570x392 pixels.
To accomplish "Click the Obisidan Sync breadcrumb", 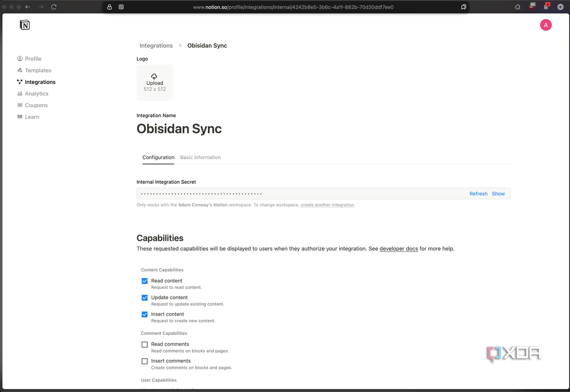I will [x=207, y=46].
